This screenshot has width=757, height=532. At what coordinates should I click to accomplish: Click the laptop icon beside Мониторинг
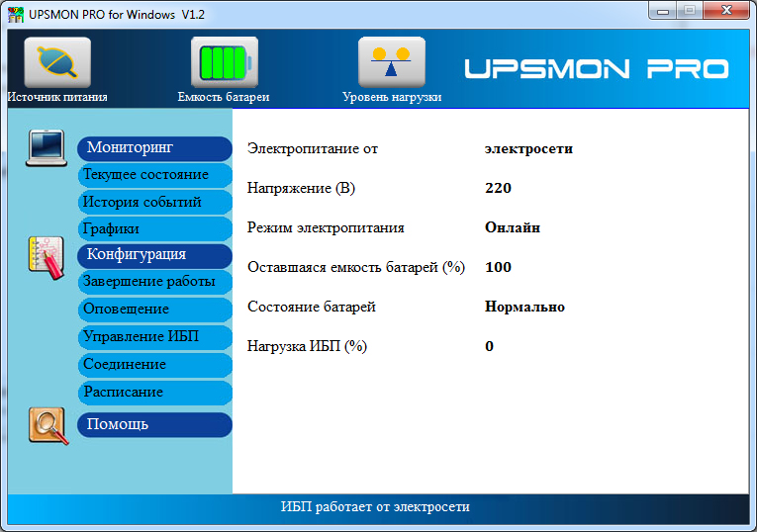(47, 148)
